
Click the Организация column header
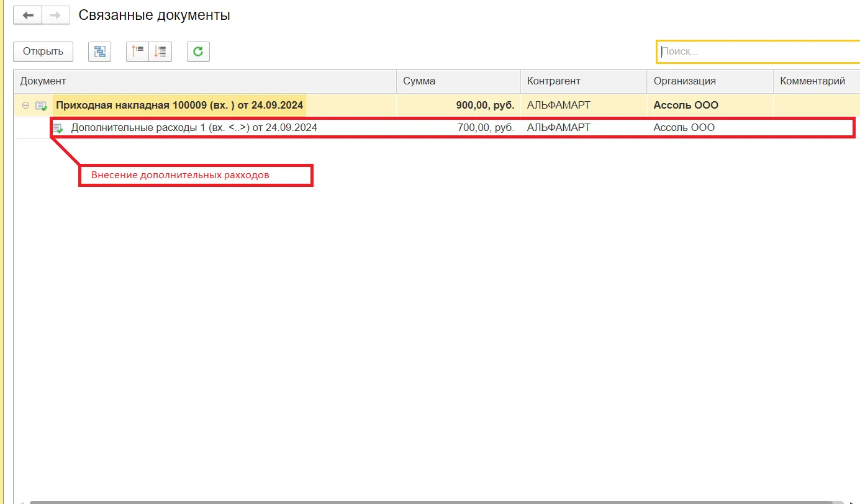coord(710,81)
